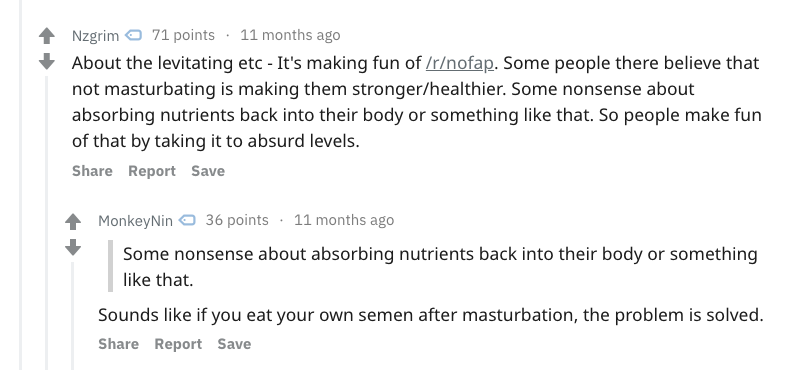The height and width of the screenshot is (370, 812).
Task: Upvote Nzgrim's comment
Action: [x=47, y=36]
